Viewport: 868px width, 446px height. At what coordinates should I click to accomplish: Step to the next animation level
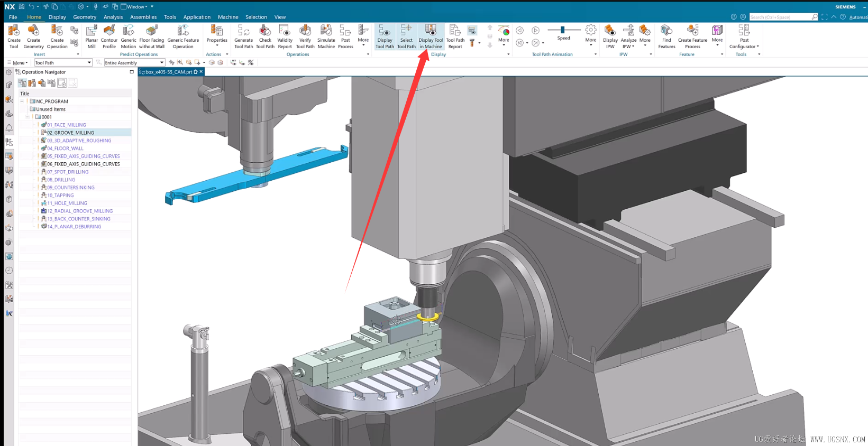535,43
